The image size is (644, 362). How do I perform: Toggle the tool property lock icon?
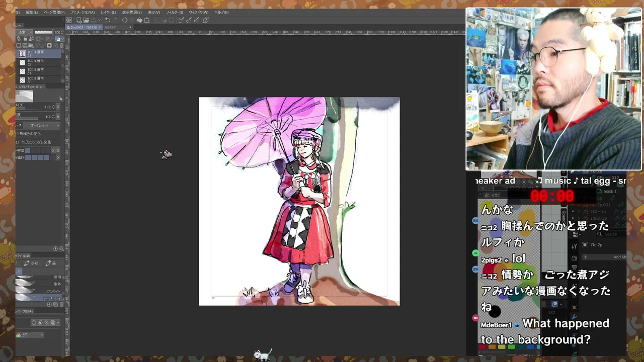60,99
